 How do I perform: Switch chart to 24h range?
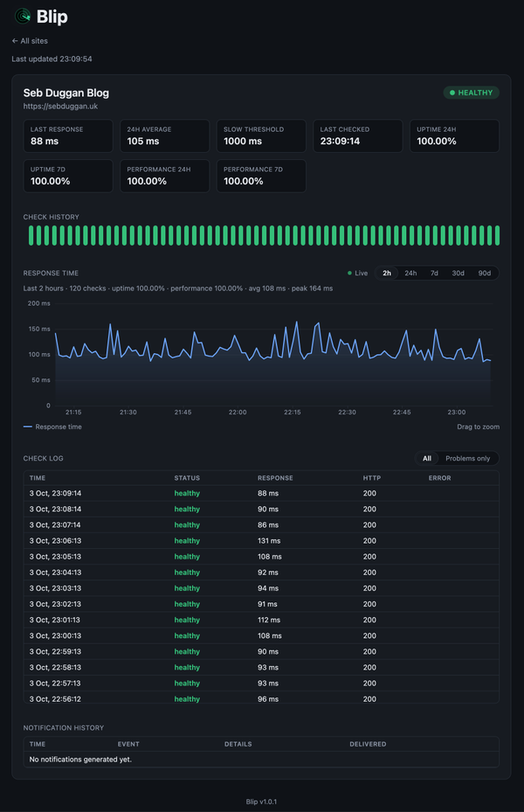click(x=410, y=273)
